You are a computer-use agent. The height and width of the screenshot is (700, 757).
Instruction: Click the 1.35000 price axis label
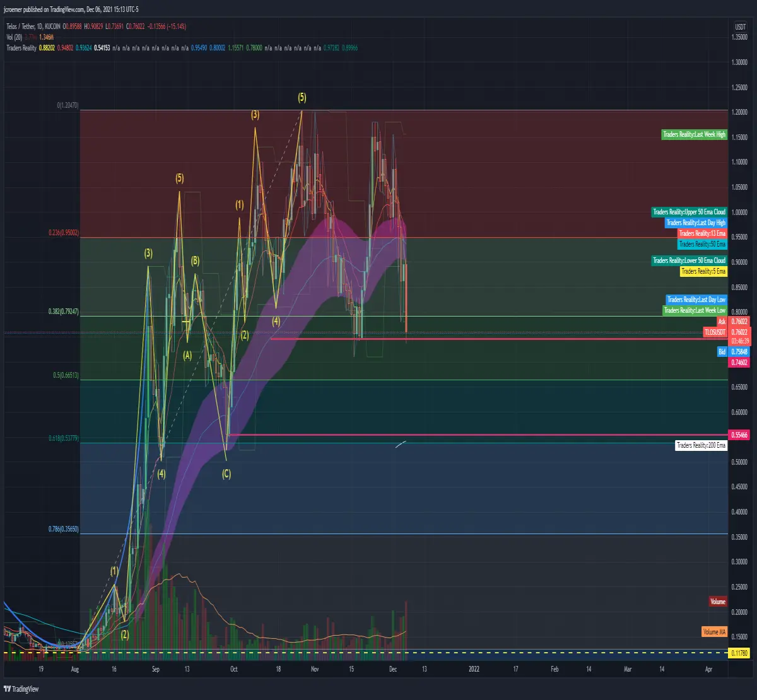click(739, 37)
